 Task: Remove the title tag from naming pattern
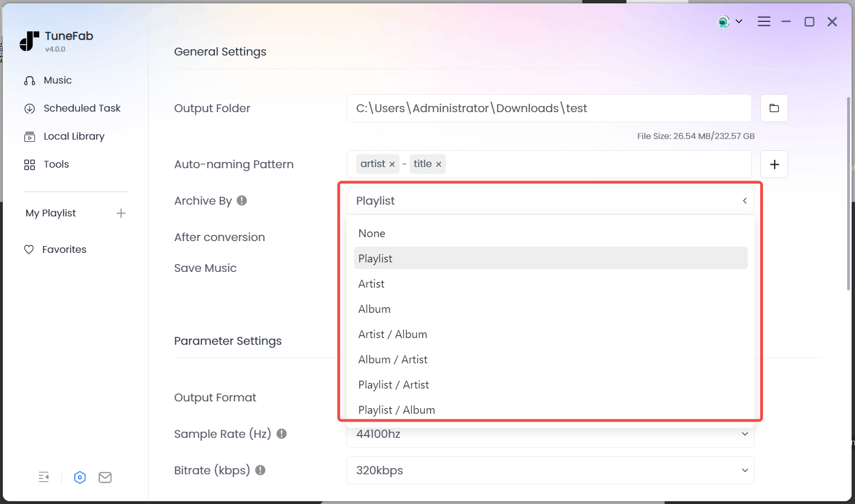point(439,164)
